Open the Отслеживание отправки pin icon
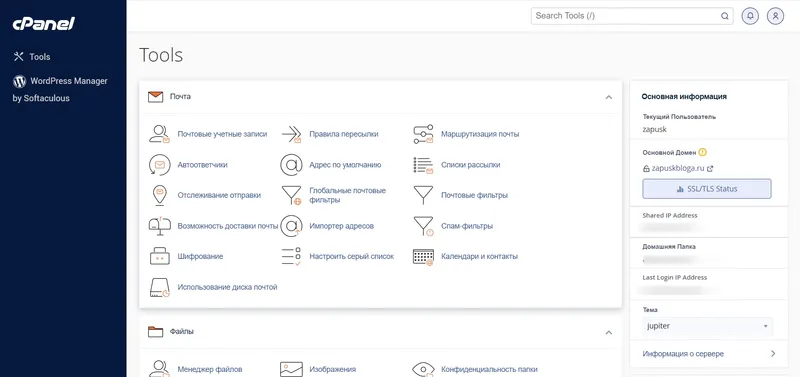 click(159, 195)
